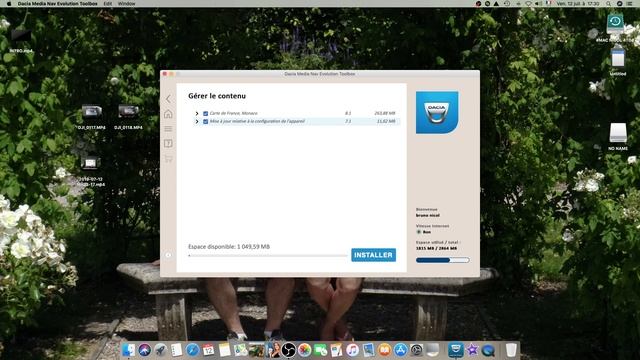
Task: Open Siri from the Dock
Action: [144, 350]
